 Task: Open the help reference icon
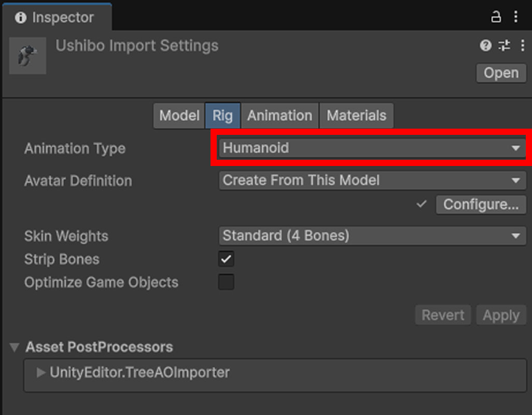pyautogui.click(x=485, y=45)
